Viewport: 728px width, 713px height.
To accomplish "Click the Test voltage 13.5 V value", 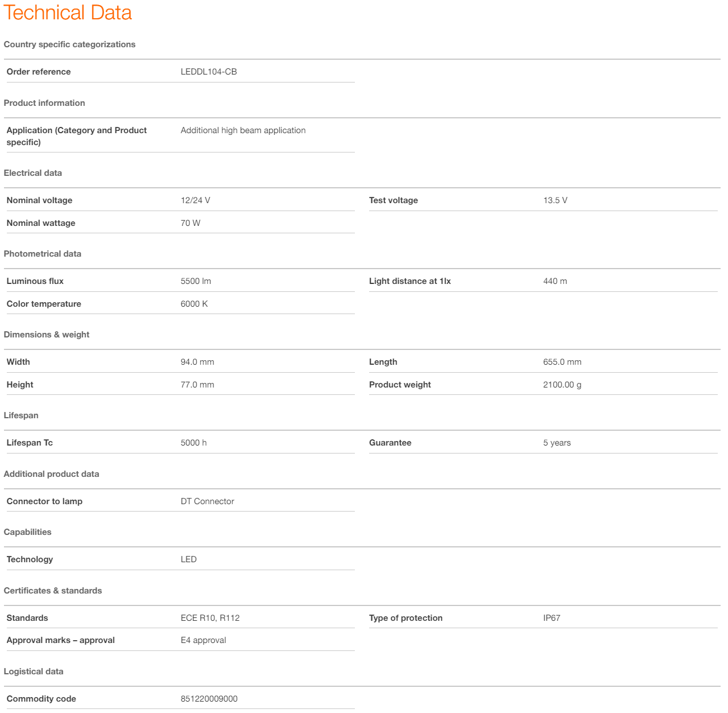I will (x=555, y=200).
